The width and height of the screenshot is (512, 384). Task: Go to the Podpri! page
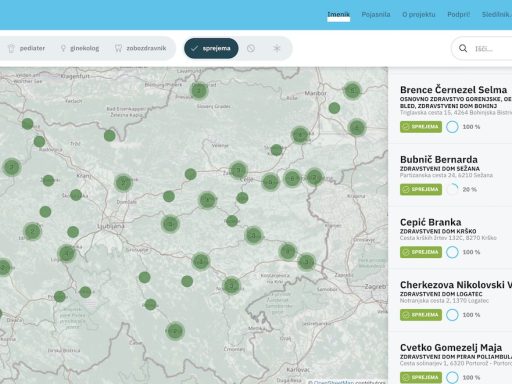[x=459, y=14]
